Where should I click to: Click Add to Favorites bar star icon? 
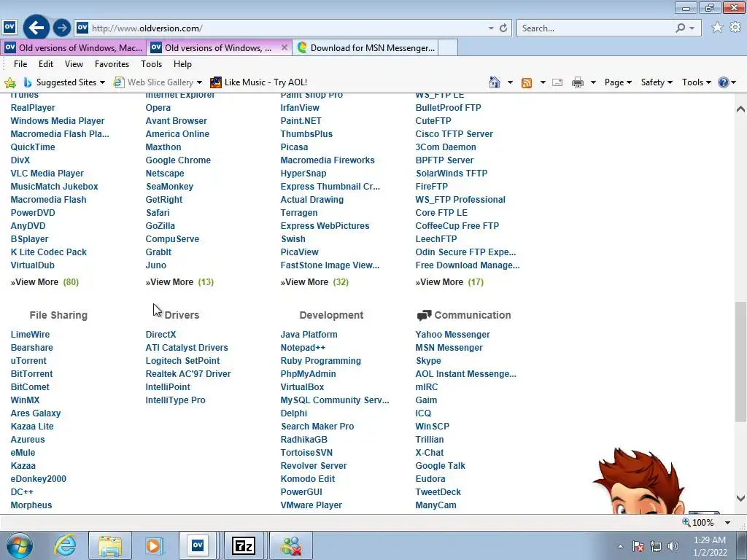10,83
